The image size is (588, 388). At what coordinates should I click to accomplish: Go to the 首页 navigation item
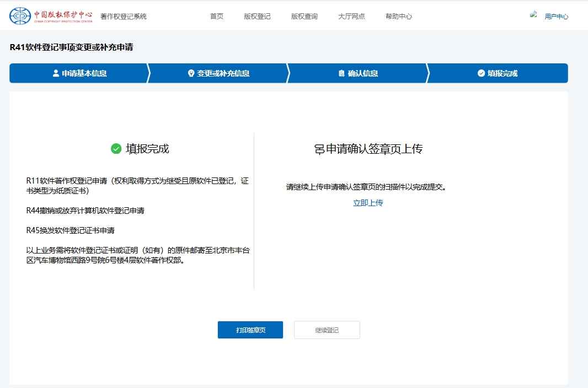pos(217,17)
